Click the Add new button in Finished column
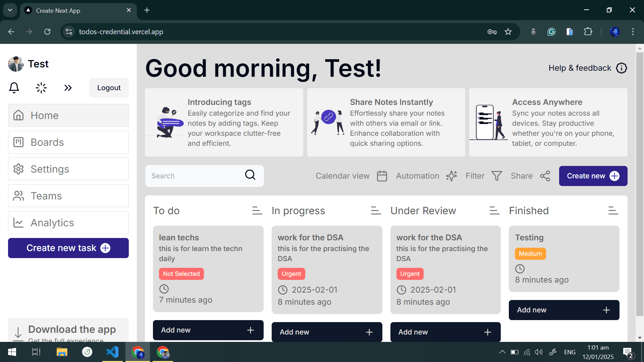 coord(564,310)
